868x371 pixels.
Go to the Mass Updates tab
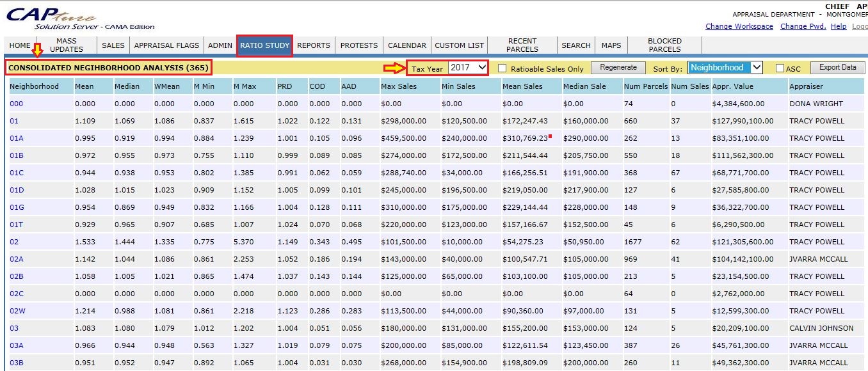(66, 45)
